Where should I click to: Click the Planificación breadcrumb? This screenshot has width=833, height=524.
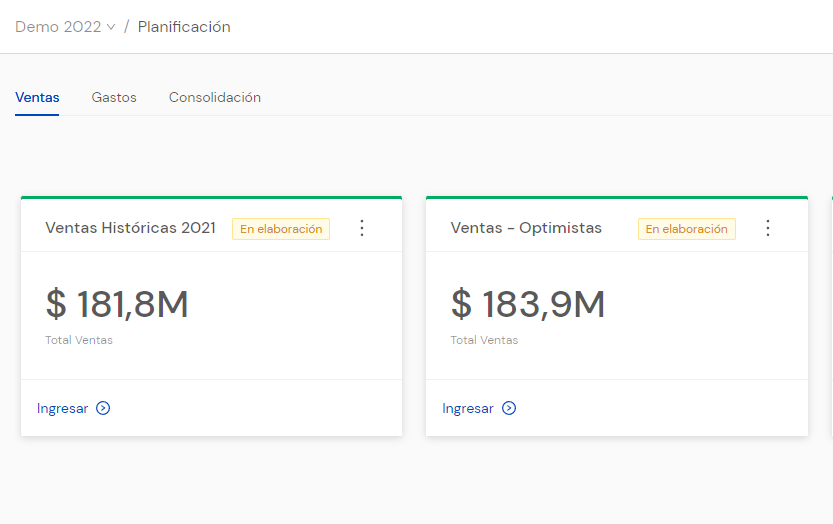184,27
